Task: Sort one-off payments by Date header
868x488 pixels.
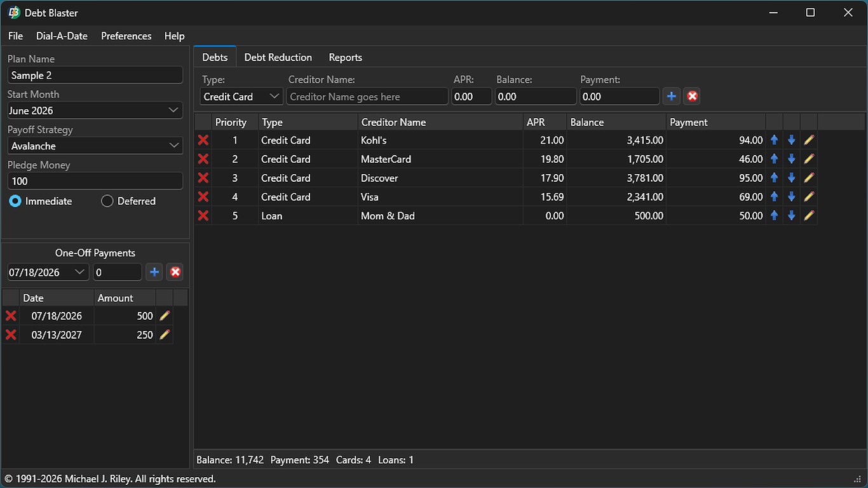Action: [57, 298]
